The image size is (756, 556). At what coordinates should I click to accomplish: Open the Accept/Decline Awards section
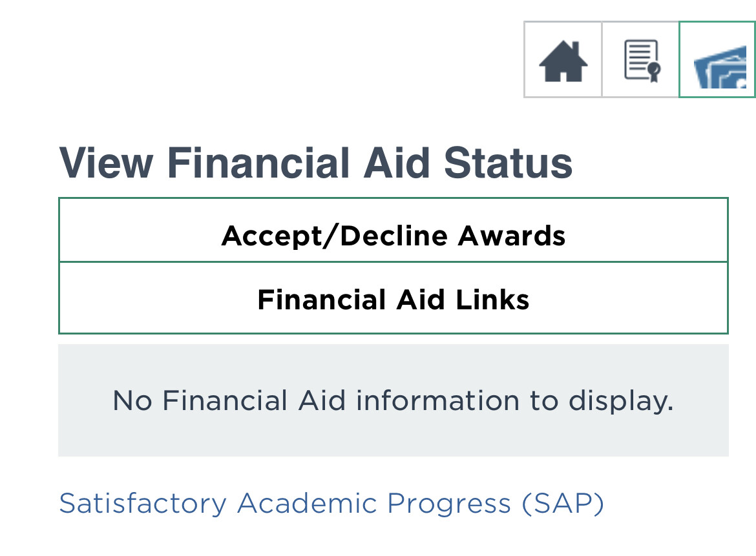(x=393, y=236)
